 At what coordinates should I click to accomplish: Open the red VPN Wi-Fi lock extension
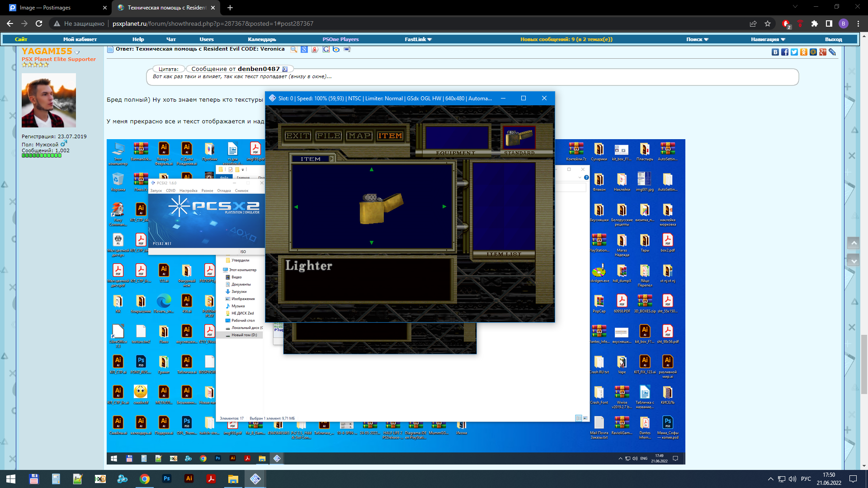(800, 23)
